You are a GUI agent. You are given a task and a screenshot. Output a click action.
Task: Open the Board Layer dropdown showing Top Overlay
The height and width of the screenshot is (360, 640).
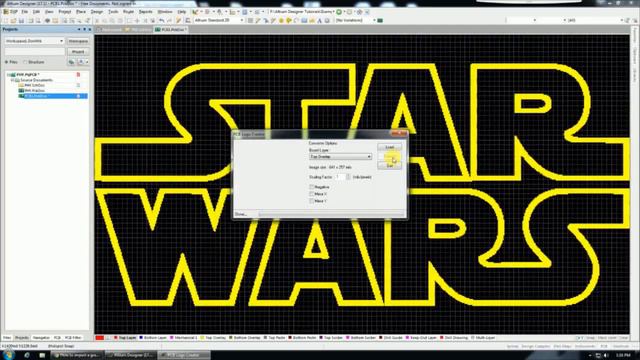click(340, 157)
